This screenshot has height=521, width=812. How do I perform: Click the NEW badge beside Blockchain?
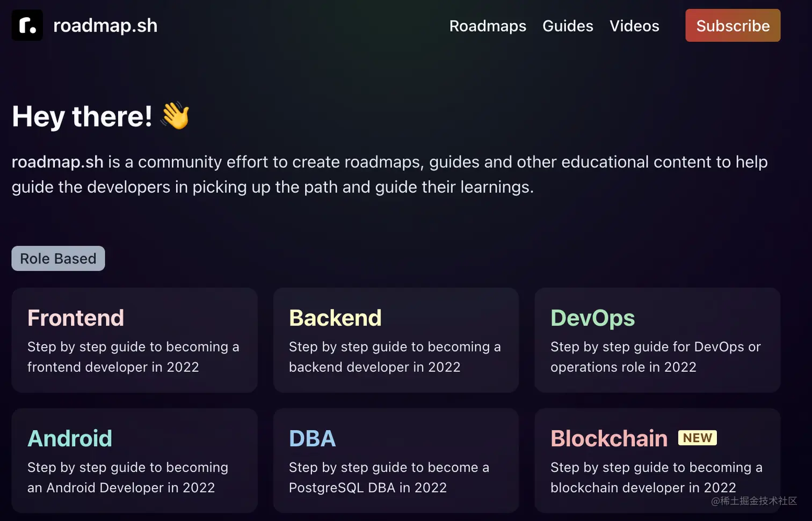pos(697,438)
